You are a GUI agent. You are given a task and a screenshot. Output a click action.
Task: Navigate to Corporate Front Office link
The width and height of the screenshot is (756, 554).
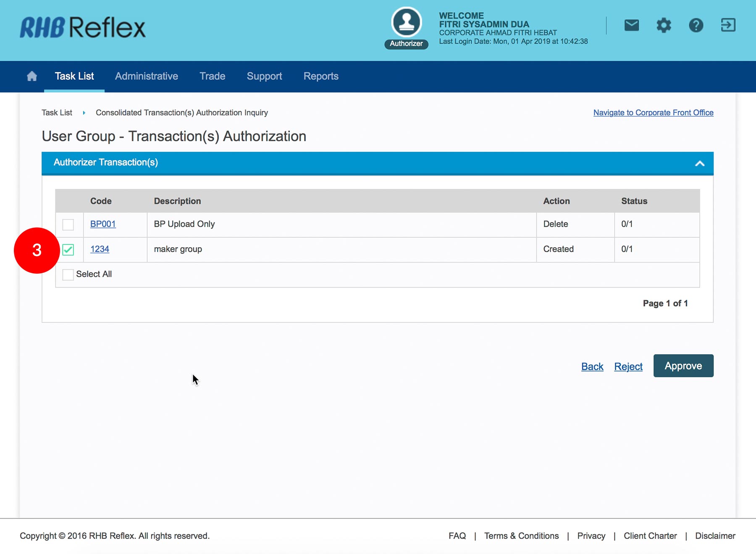coord(653,112)
